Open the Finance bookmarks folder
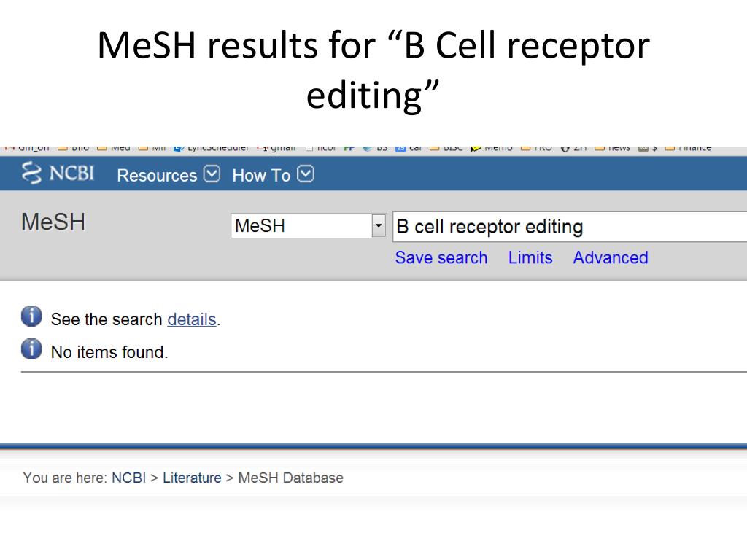747x560 pixels. (x=689, y=149)
